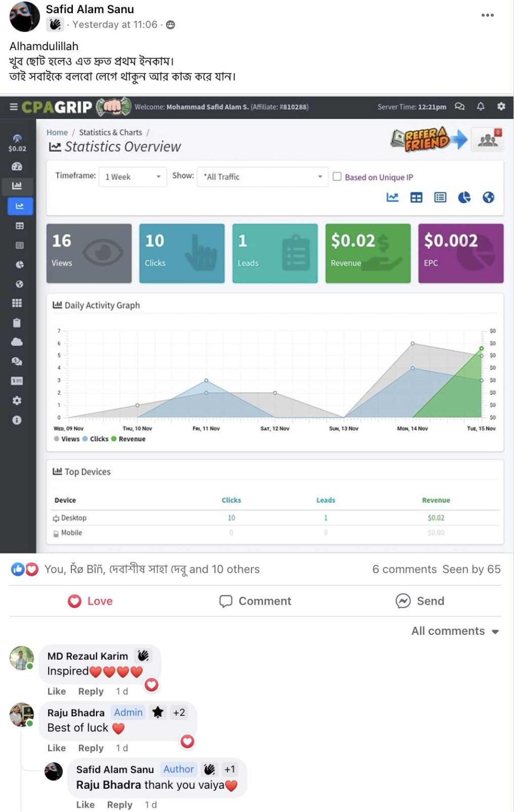Image resolution: width=514 pixels, height=812 pixels.
Task: Open the $0.002 EPC stat card
Action: pyautogui.click(x=461, y=253)
